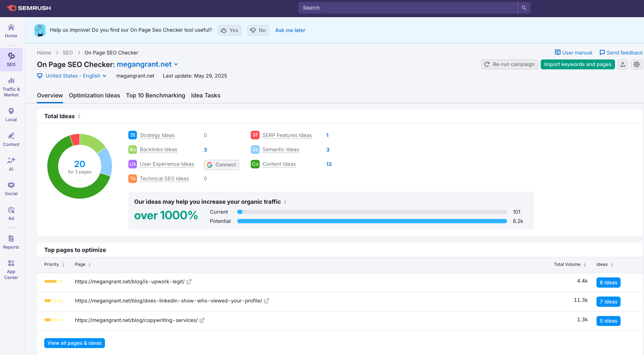Expand the megangrant.net project dropdown
Viewport: 644px width, 355px height.
click(147, 64)
